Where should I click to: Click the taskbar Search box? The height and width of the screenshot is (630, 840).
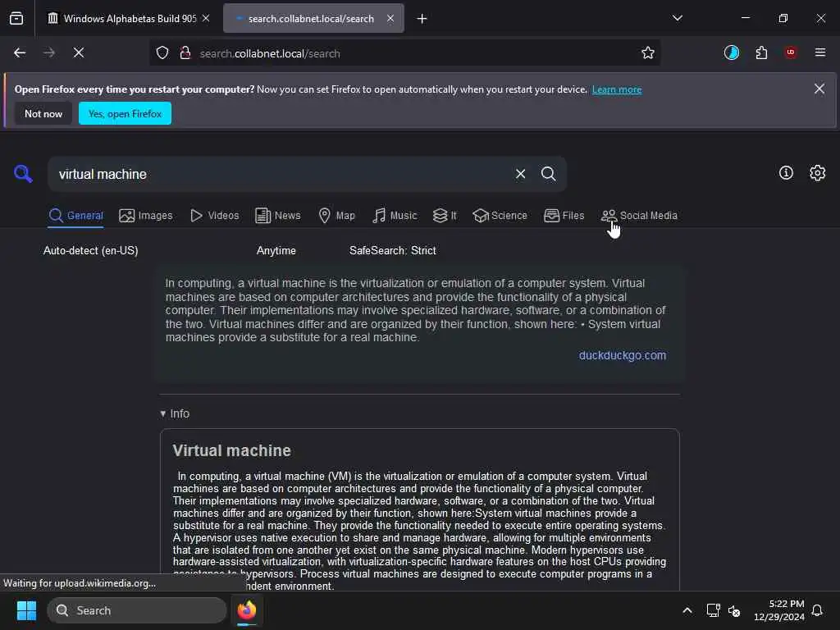137,610
